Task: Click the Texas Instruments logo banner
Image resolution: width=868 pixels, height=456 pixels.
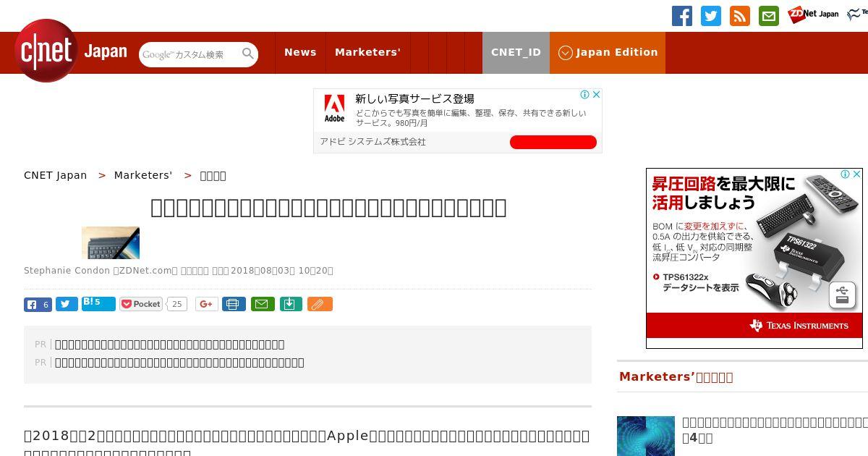Action: click(799, 326)
